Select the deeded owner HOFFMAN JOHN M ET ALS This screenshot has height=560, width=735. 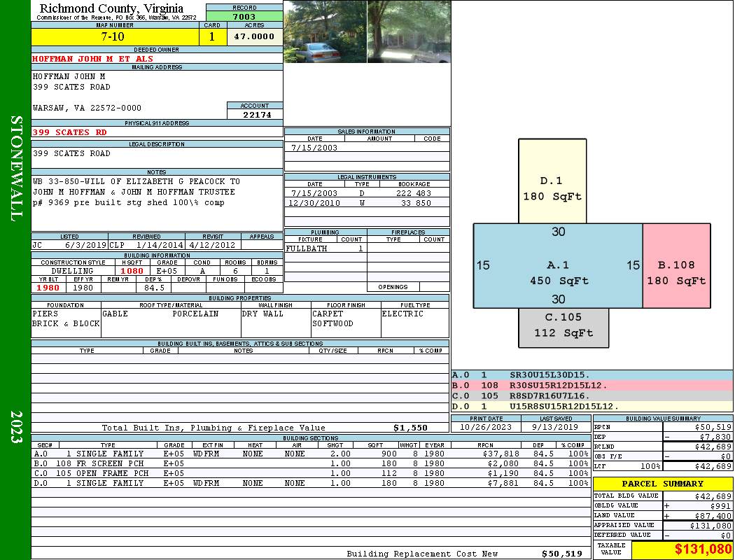[92, 59]
